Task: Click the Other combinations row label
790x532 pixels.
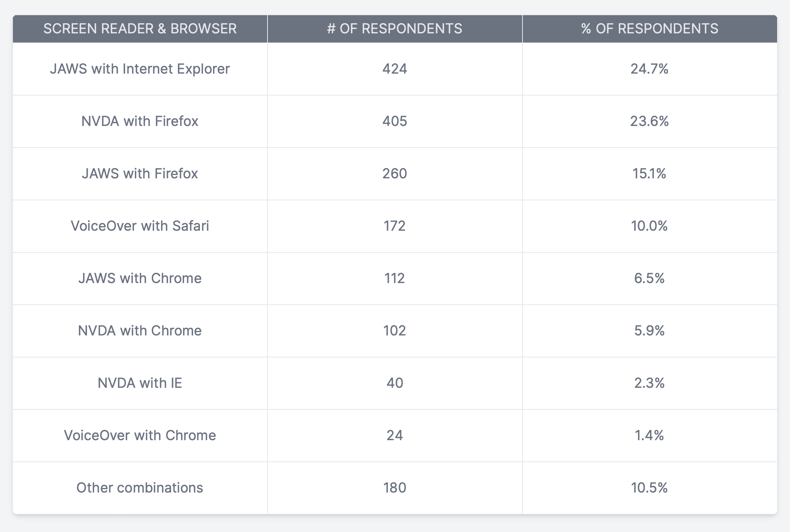Action: [140, 488]
